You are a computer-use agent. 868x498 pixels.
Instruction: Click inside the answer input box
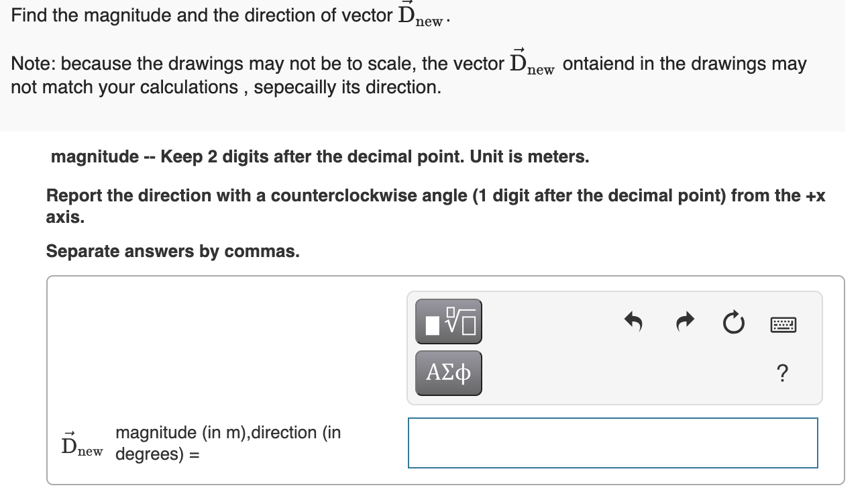[x=612, y=442]
